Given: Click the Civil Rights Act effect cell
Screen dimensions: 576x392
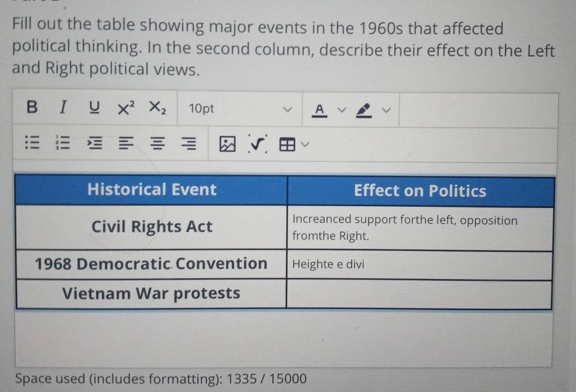Looking at the screenshot, I should (420, 229).
